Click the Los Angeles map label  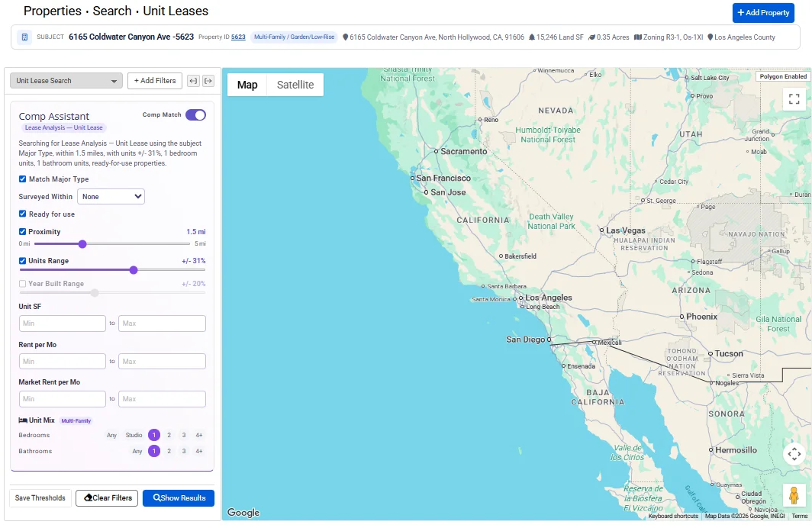pos(549,298)
